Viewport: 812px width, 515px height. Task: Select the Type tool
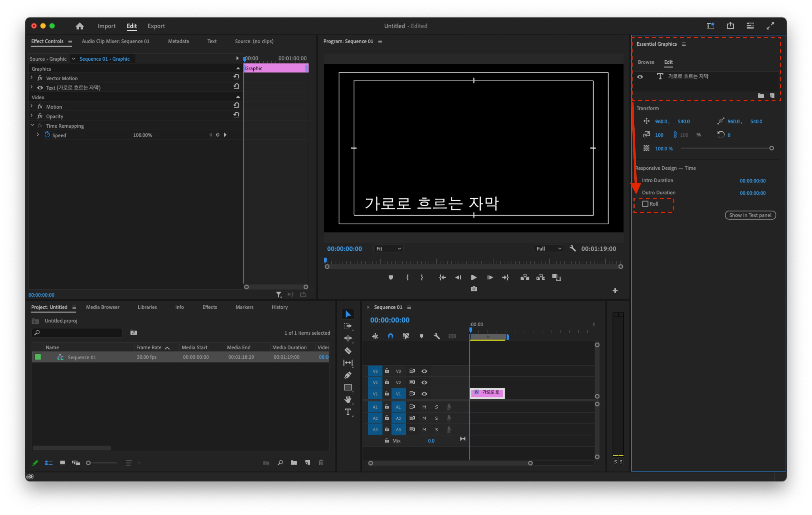(348, 412)
